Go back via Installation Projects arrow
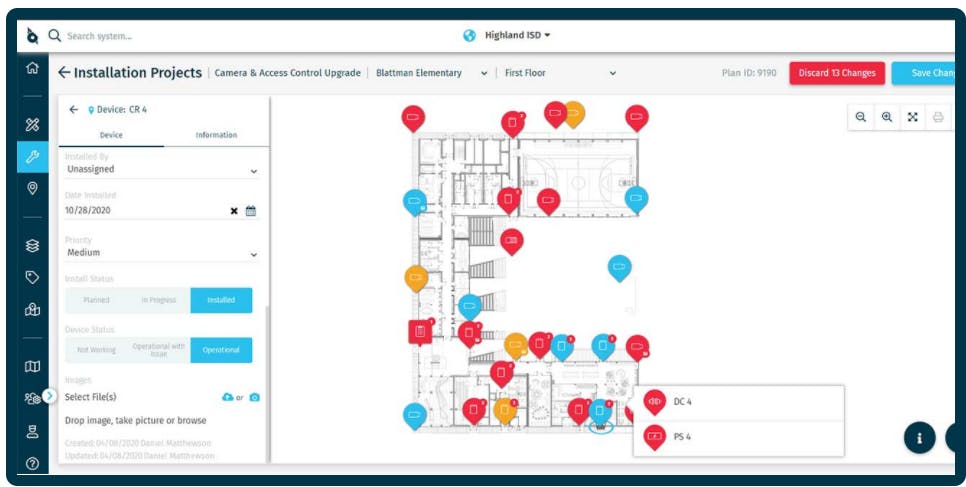 pos(64,73)
